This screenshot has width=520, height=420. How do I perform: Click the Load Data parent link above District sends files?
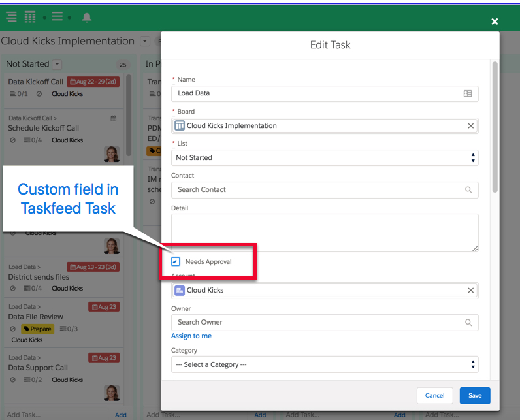tap(25, 267)
